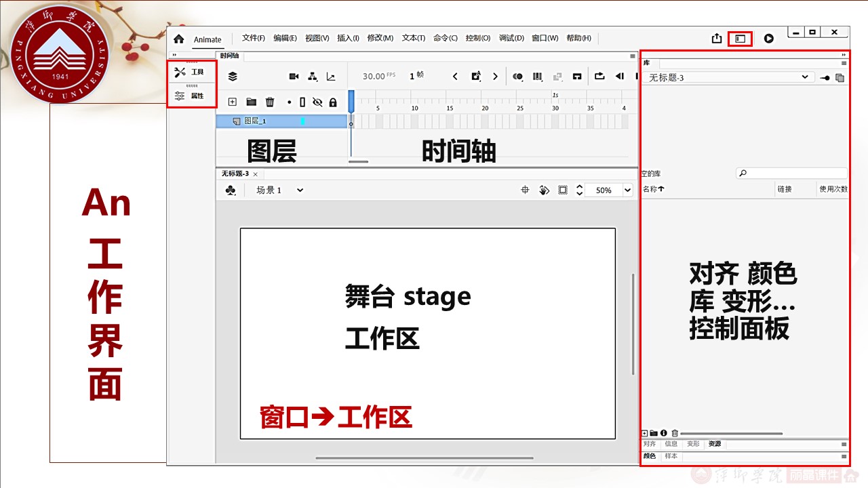Add a camera using the camera icon
Viewport: 868px width, 488px height.
click(294, 77)
